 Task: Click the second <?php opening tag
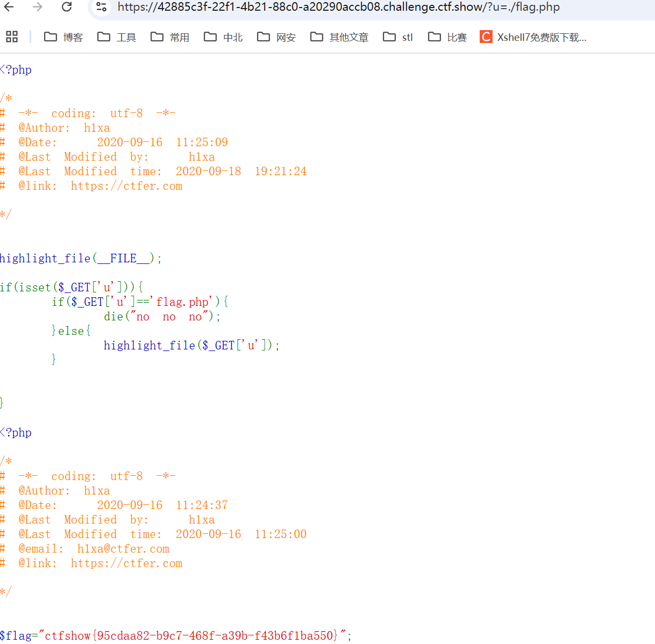pyautogui.click(x=16, y=433)
